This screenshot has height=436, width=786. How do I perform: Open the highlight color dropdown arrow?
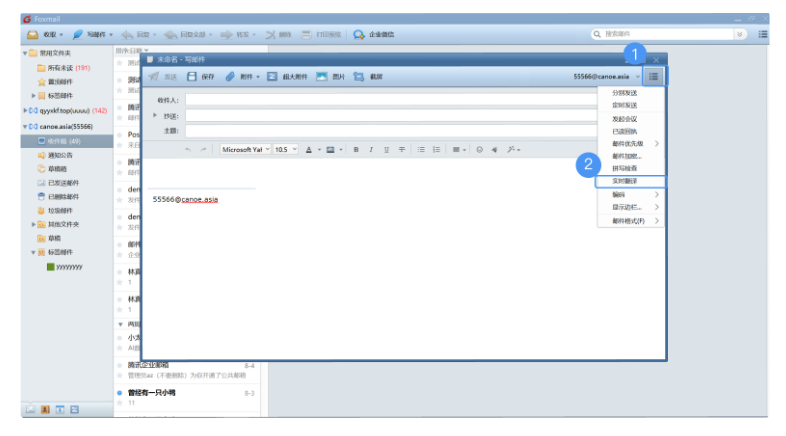[x=341, y=150]
